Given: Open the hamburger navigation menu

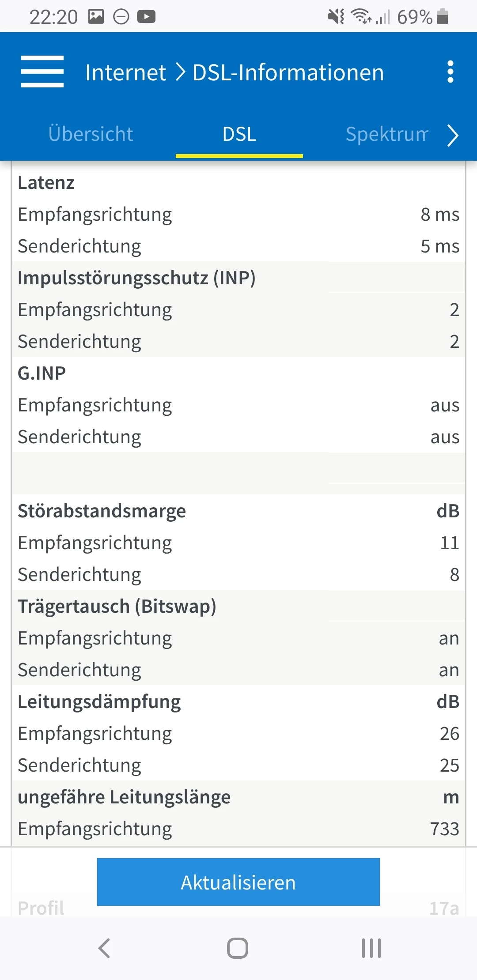Looking at the screenshot, I should [x=42, y=72].
